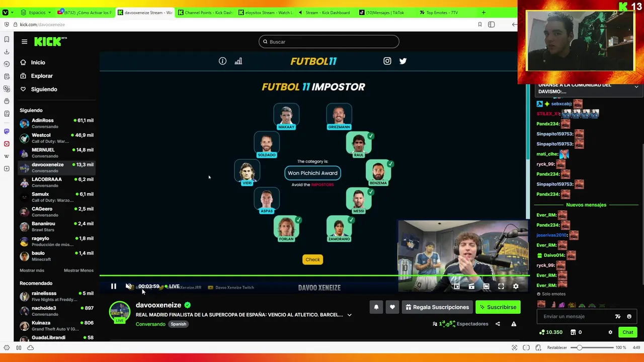Screen dimensions: 644x362
Task: Jump to Nuevos mensajes in chat
Action: pos(586,205)
